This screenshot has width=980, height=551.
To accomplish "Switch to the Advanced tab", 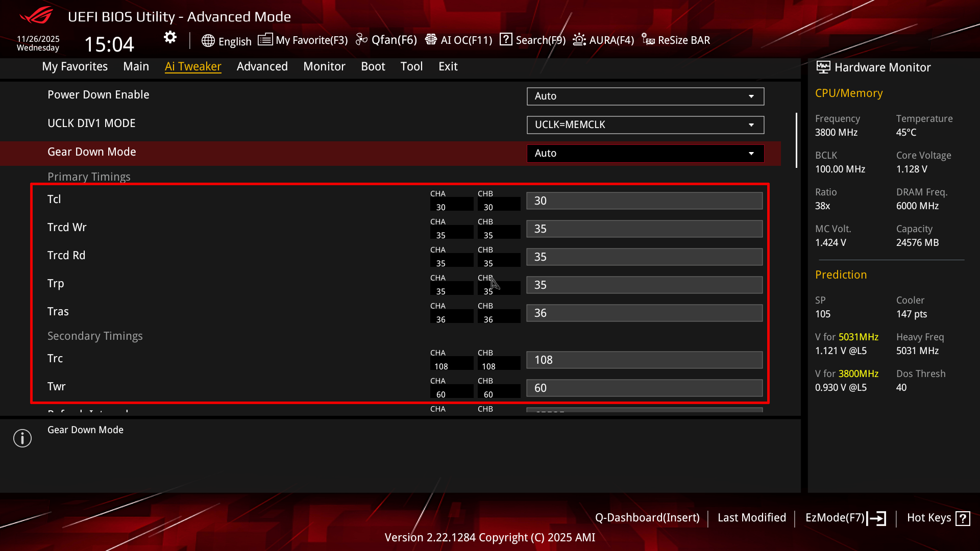I will [262, 66].
